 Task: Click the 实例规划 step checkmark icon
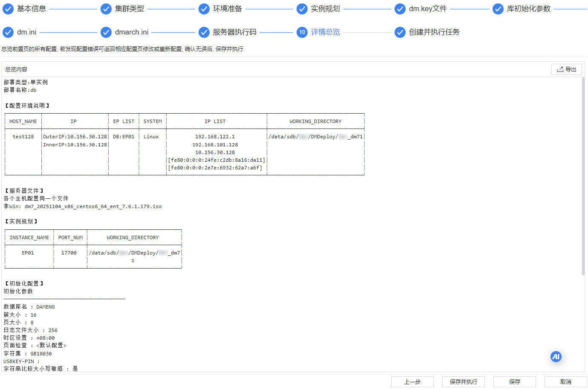pos(302,9)
